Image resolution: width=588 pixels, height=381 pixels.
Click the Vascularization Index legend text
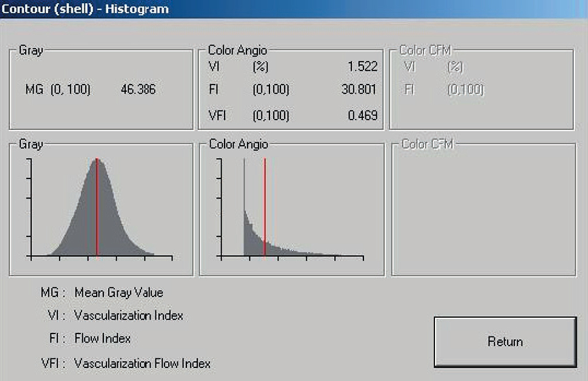point(129,315)
